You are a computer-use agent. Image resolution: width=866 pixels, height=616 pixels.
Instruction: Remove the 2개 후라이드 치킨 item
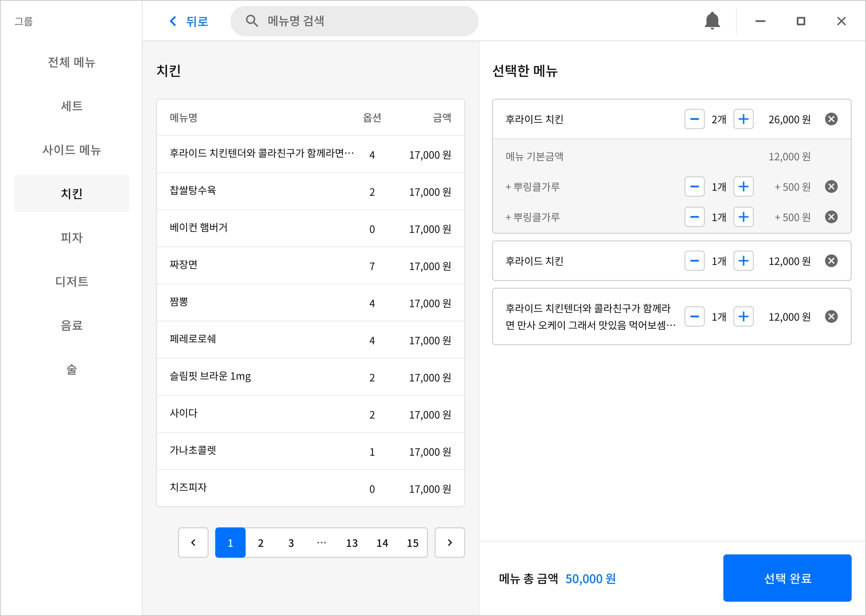pyautogui.click(x=831, y=119)
